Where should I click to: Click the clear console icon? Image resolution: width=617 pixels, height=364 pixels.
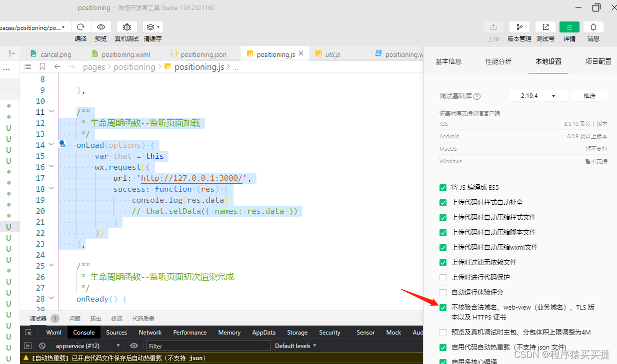[x=42, y=346]
